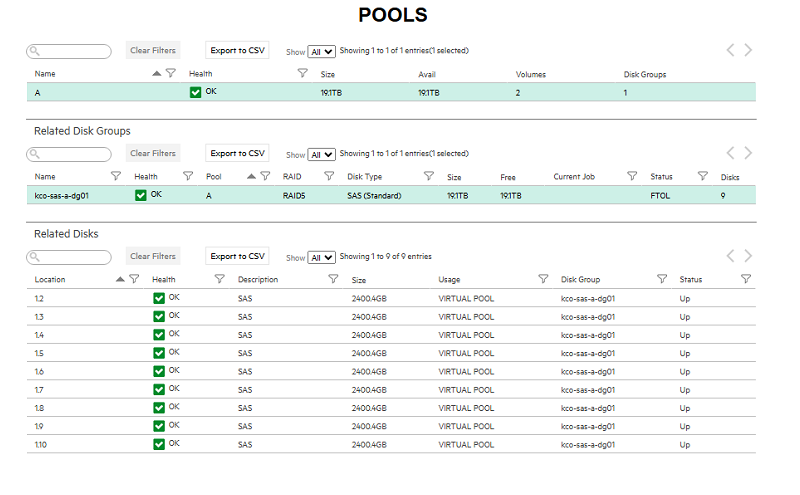Open the Show dropdown in Pools table

tap(321, 52)
